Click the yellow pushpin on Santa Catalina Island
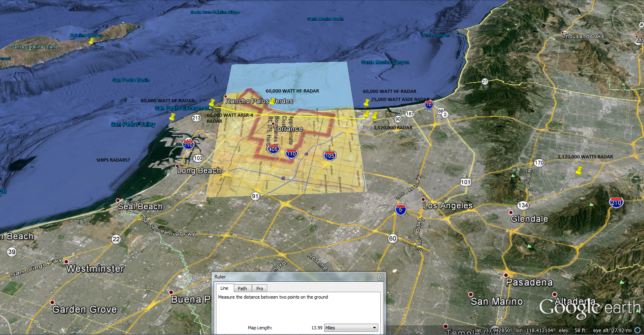 pos(91,41)
